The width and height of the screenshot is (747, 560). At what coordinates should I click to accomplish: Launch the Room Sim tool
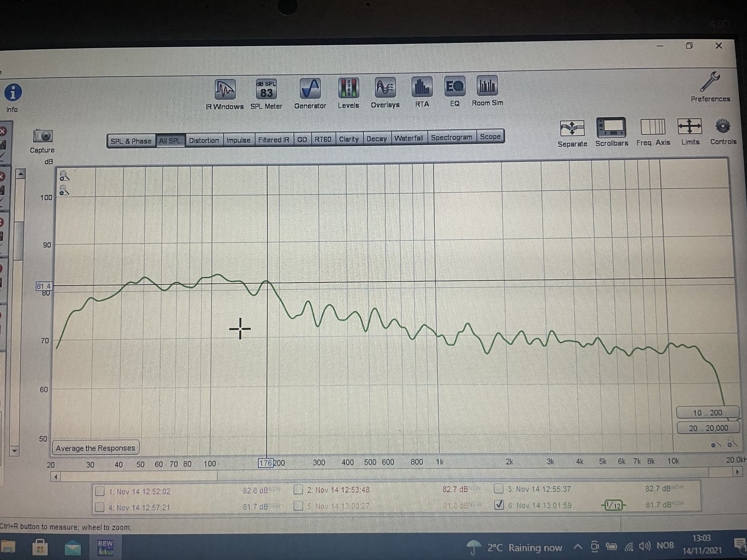[487, 91]
